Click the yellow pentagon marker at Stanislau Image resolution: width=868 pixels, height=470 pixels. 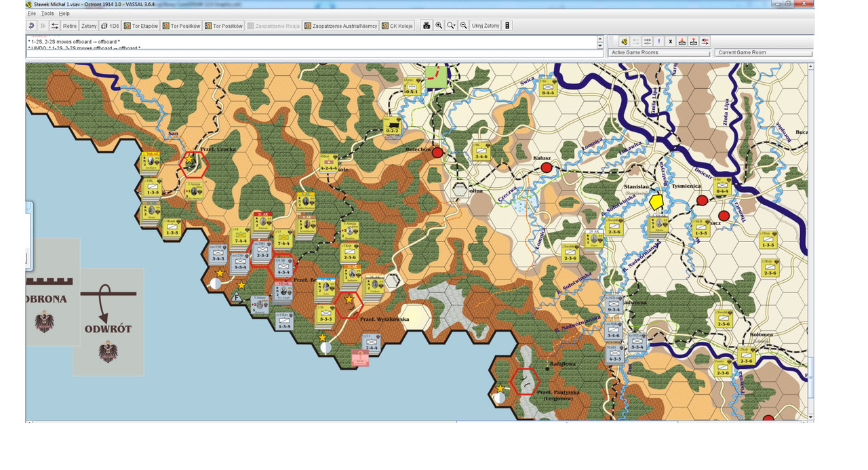pos(656,202)
